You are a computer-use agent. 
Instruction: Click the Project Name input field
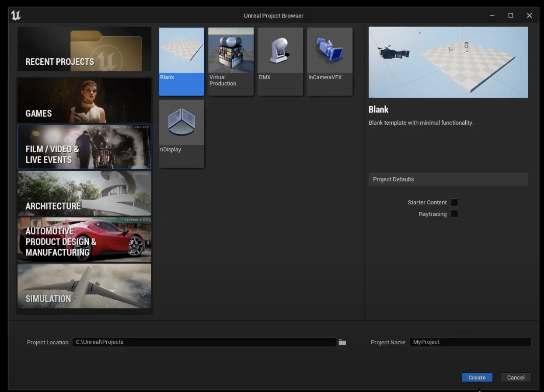(470, 342)
